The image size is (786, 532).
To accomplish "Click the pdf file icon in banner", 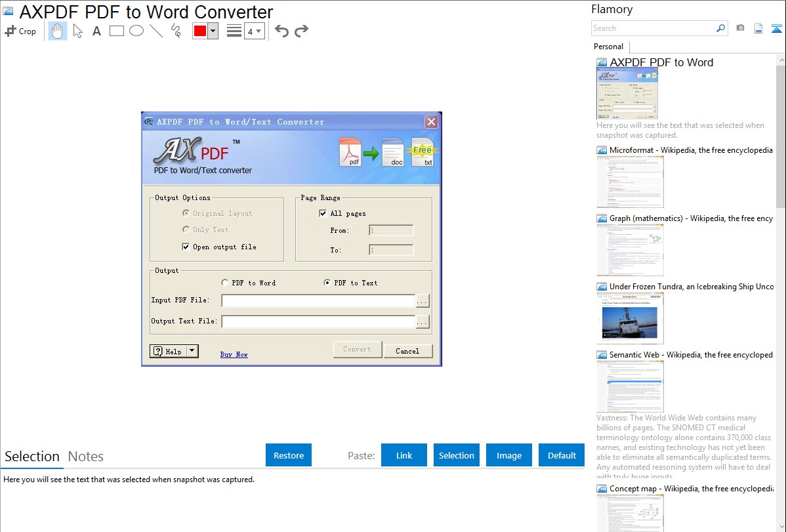I will (x=350, y=152).
